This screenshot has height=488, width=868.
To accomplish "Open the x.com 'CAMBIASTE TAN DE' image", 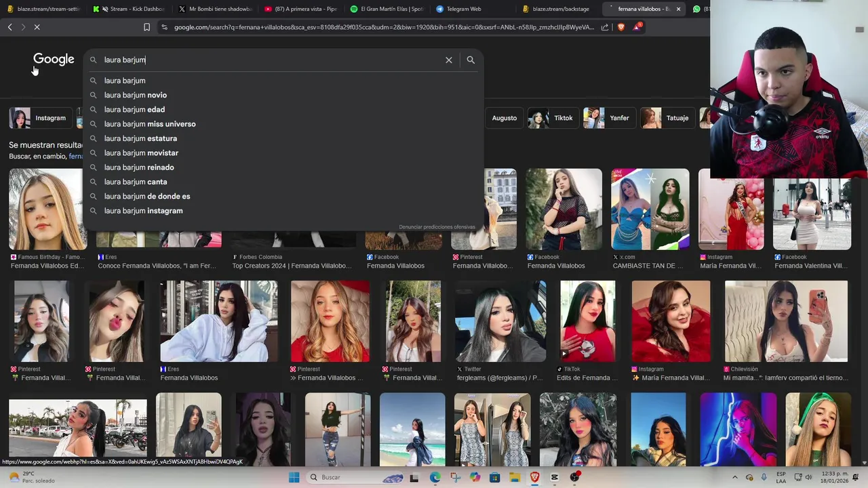I will pyautogui.click(x=650, y=209).
